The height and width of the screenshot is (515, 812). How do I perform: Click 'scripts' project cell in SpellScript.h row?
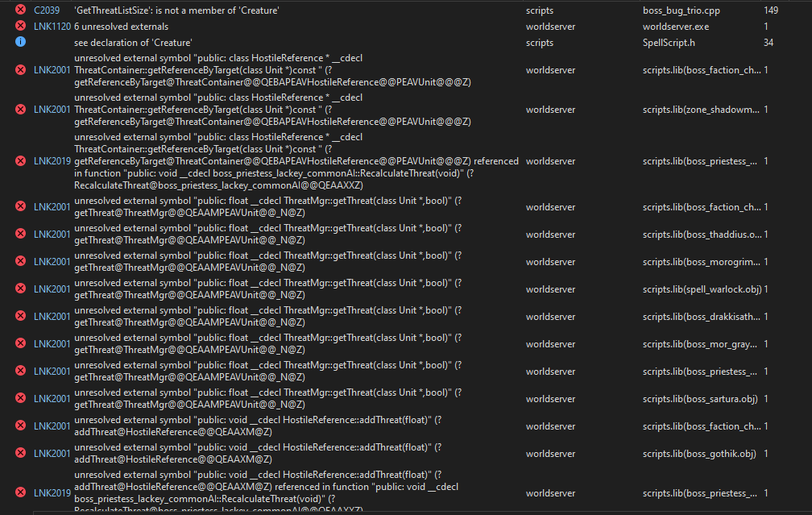(x=540, y=43)
